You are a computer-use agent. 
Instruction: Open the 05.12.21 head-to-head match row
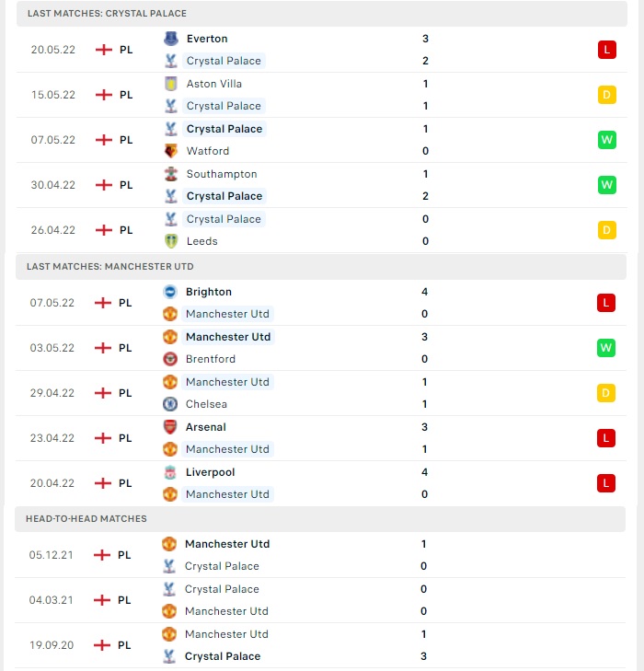coord(320,555)
